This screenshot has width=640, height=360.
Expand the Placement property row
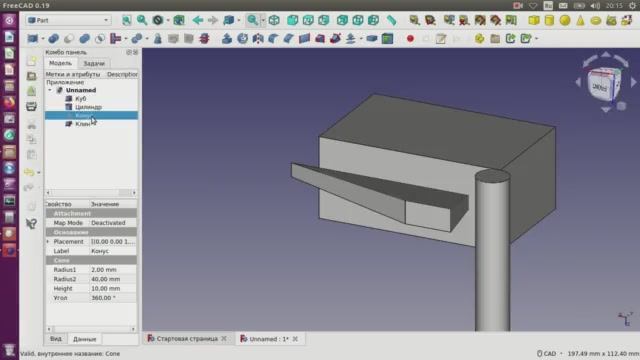[48, 242]
